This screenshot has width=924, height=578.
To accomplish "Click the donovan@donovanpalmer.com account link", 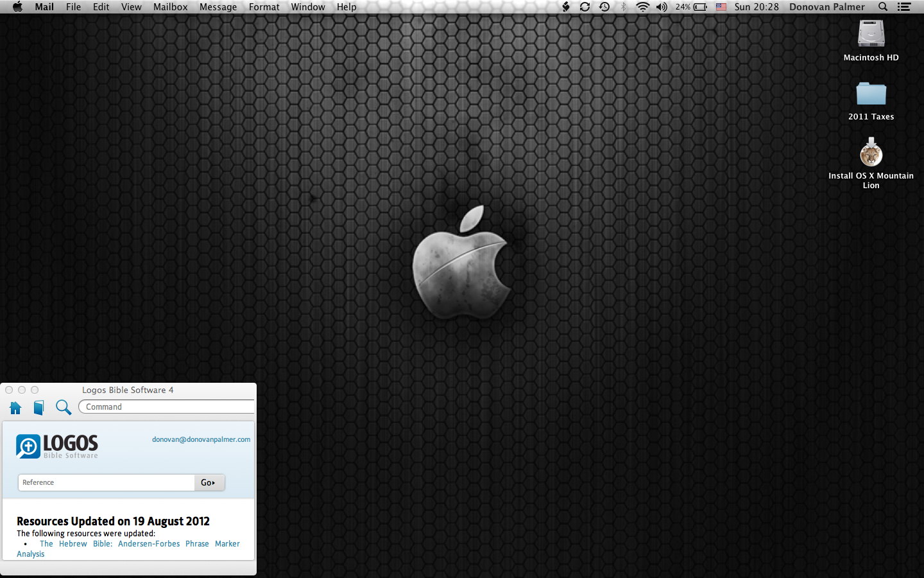I will 201,439.
